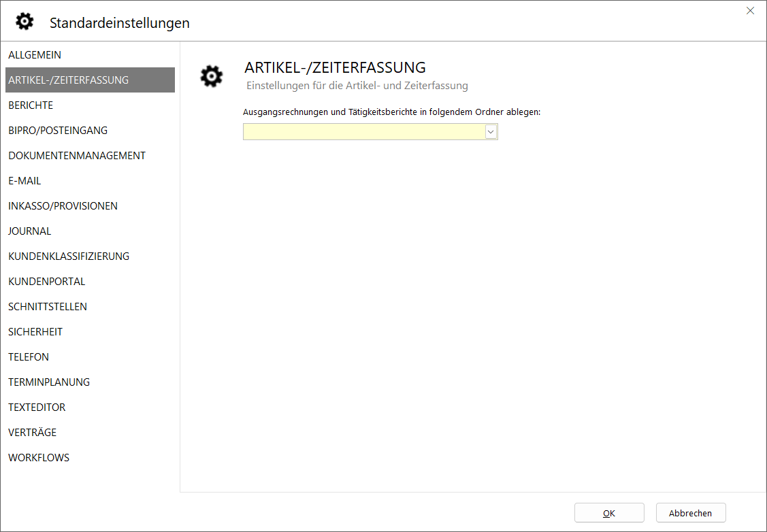Open INKASSO/PROVISIONEN settings

(x=63, y=206)
